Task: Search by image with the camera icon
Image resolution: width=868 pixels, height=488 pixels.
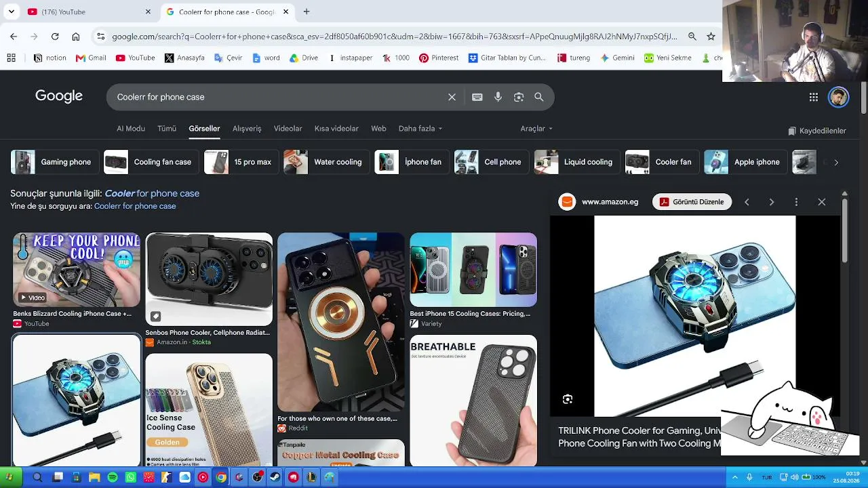Action: tap(519, 97)
